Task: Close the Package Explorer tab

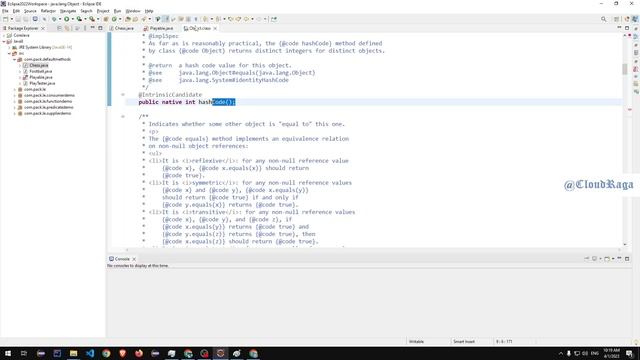Action: click(x=43, y=28)
